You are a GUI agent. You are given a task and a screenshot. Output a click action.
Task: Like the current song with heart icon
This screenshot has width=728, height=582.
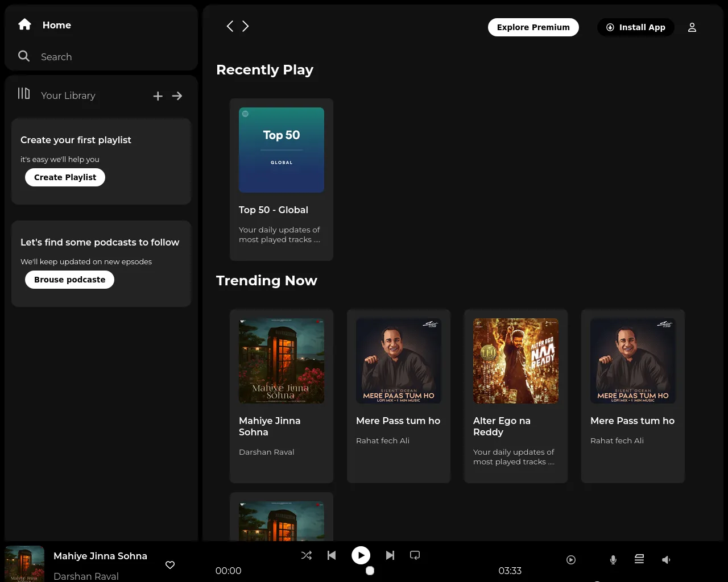pos(170,565)
